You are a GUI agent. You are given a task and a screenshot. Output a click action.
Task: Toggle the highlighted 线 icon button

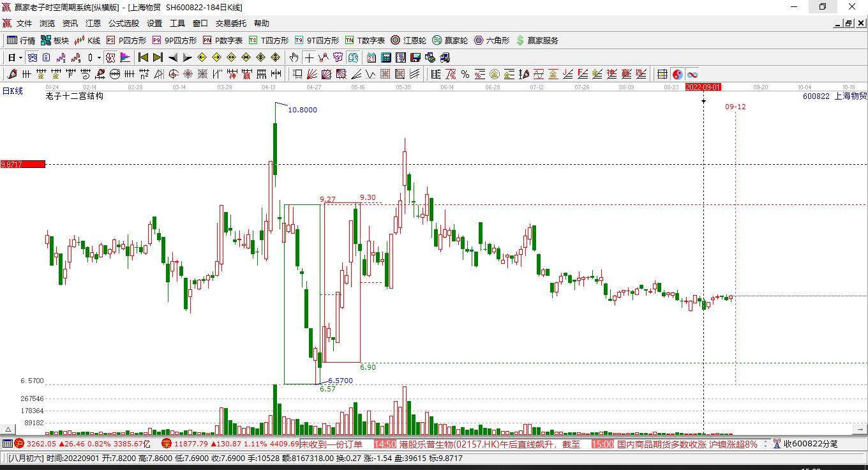[353, 57]
